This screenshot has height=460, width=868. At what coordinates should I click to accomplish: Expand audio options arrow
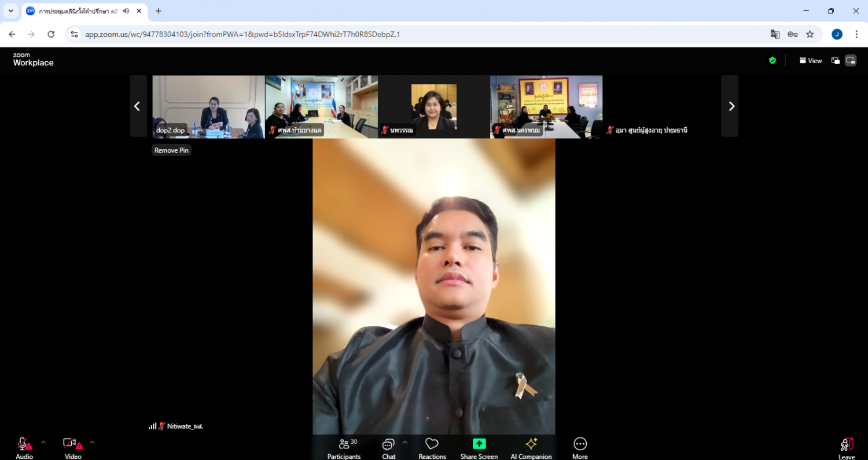tap(43, 442)
